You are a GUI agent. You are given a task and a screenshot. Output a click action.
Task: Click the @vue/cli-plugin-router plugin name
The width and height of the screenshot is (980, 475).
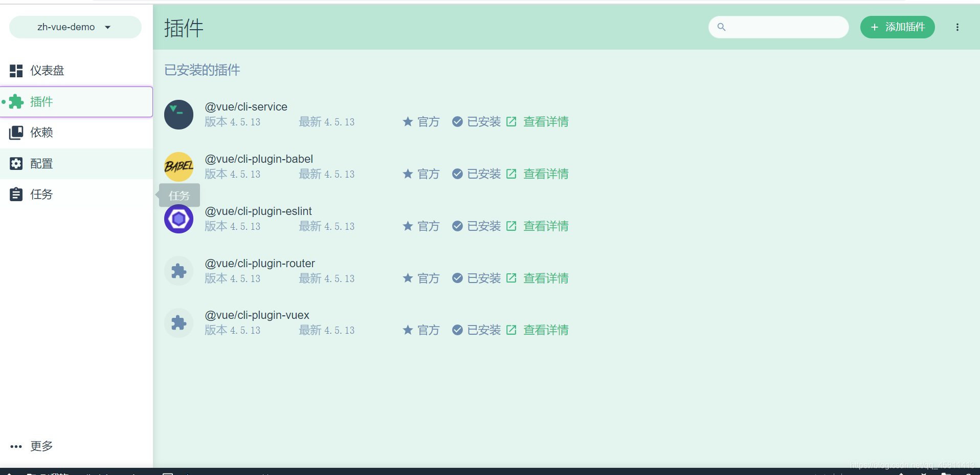[x=260, y=264]
